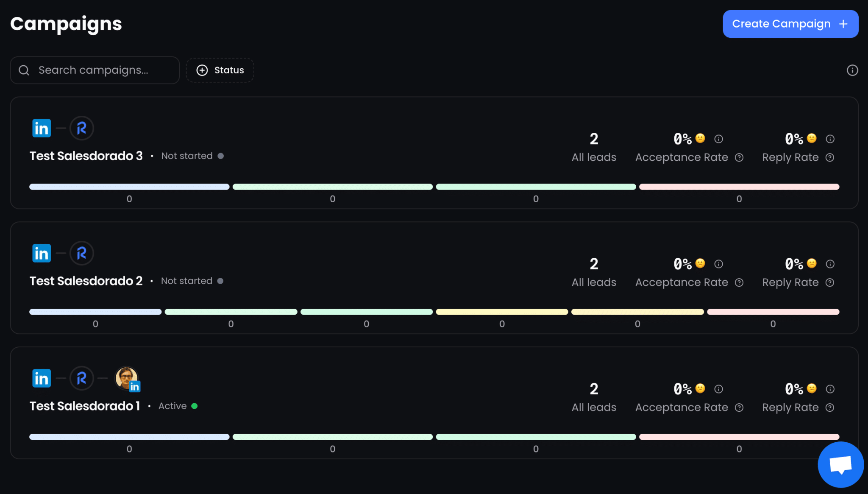Click the Create Campaign button
Viewport: 868px width, 494px height.
pos(790,24)
